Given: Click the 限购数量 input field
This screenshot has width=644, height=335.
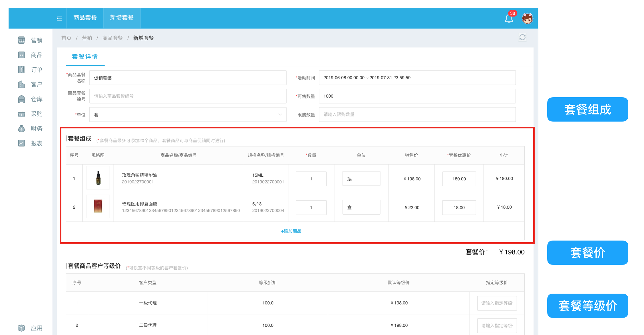Looking at the screenshot, I should pos(417,114).
